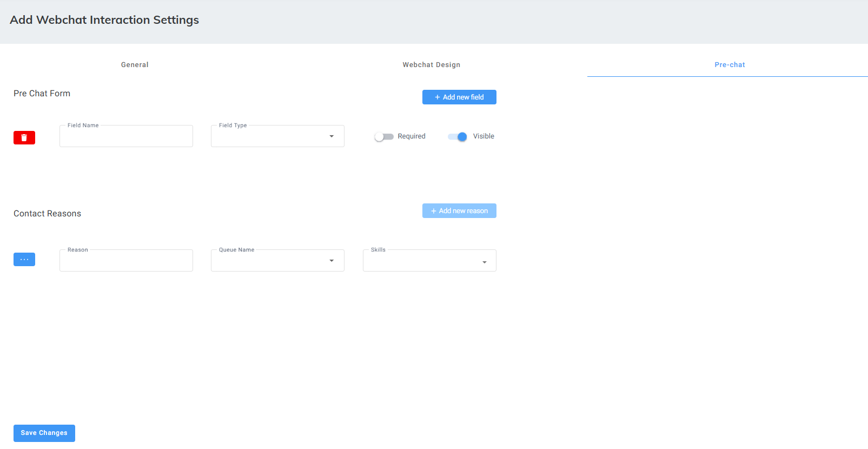Click the 'Add Webchat Interaction Settings' page title
Viewport: 868px width, 449px height.
click(104, 20)
